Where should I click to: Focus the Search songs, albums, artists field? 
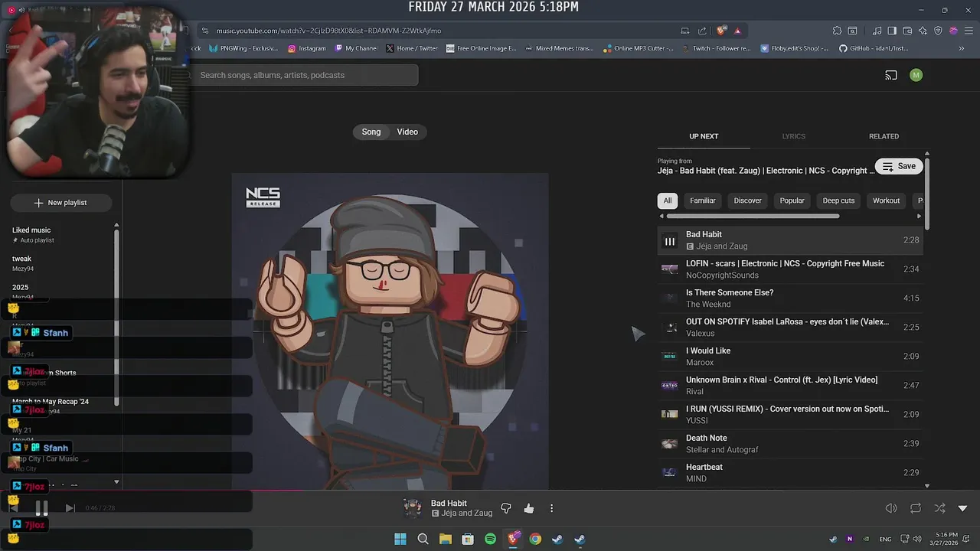pos(304,75)
